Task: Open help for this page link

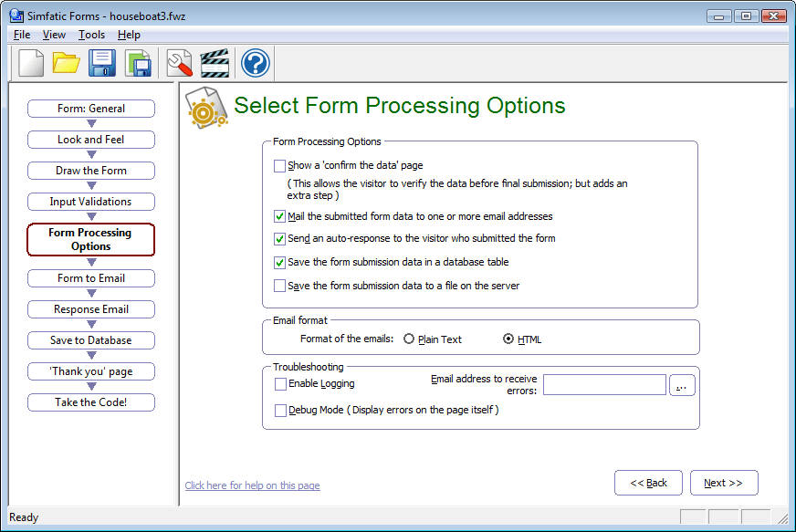Action: tap(252, 485)
